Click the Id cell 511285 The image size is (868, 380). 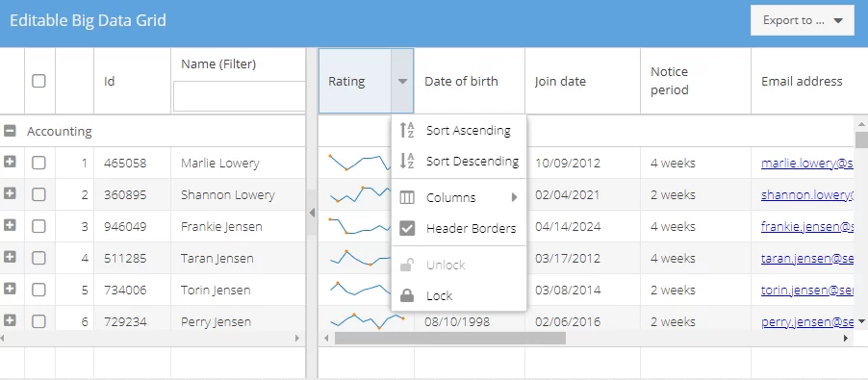tap(132, 259)
